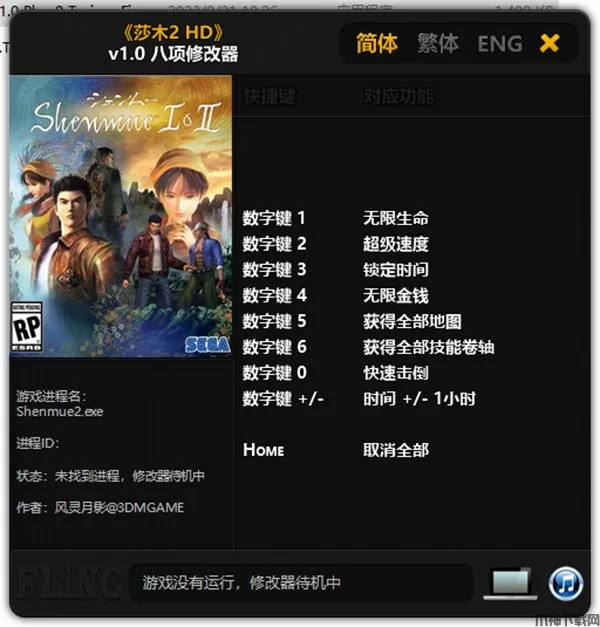The height and width of the screenshot is (627, 600).
Task: Switch the language to 繁体
Action: (438, 43)
